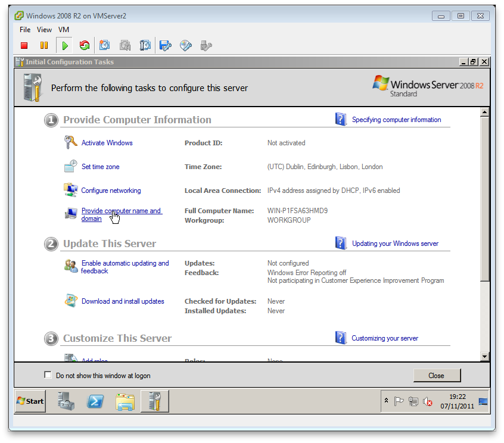The image size is (504, 443).
Task: Open the VM menu
Action: (64, 29)
